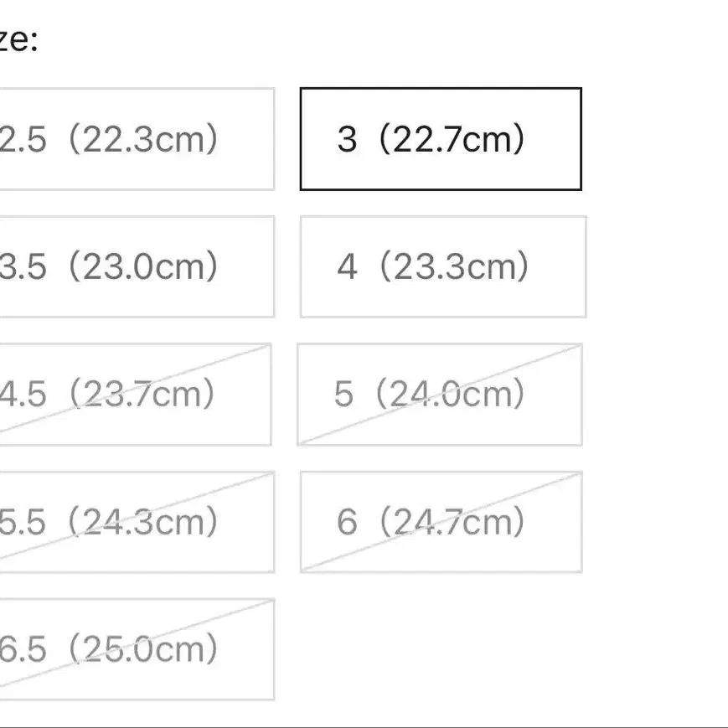Click the 23.7cm size box
Image resolution: width=728 pixels, height=728 pixels.
point(135,394)
